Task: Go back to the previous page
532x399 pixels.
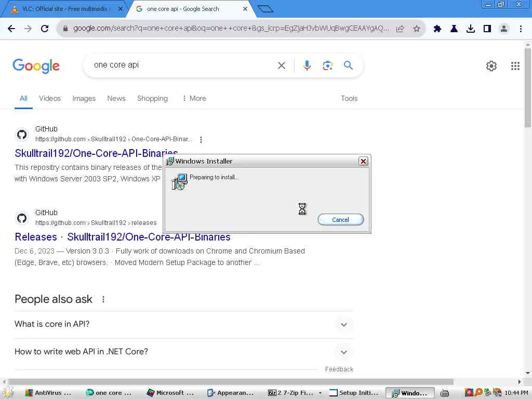Action: click(11, 29)
